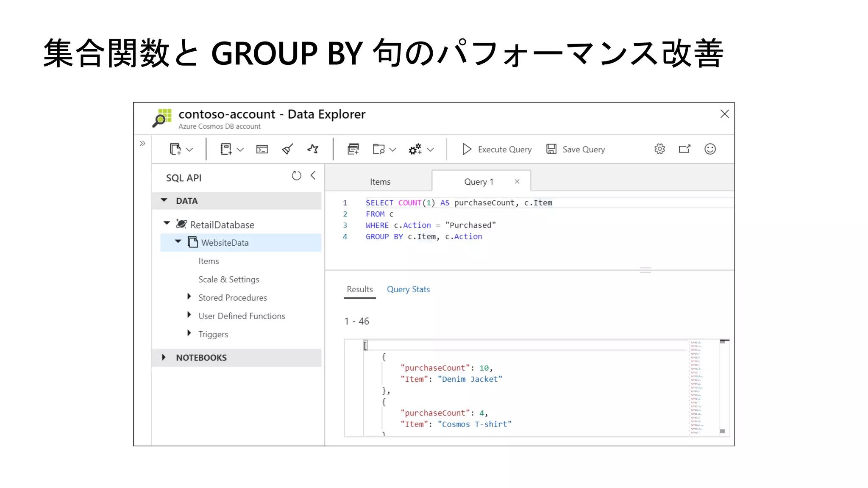Collapse the SQL API pane arrow
The height and width of the screenshot is (488, 868).
(x=313, y=175)
